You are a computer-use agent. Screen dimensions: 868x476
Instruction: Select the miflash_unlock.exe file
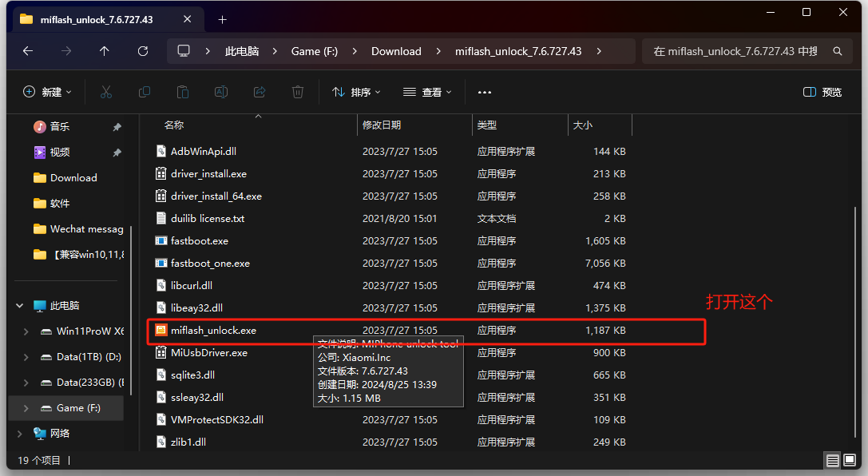(213, 330)
